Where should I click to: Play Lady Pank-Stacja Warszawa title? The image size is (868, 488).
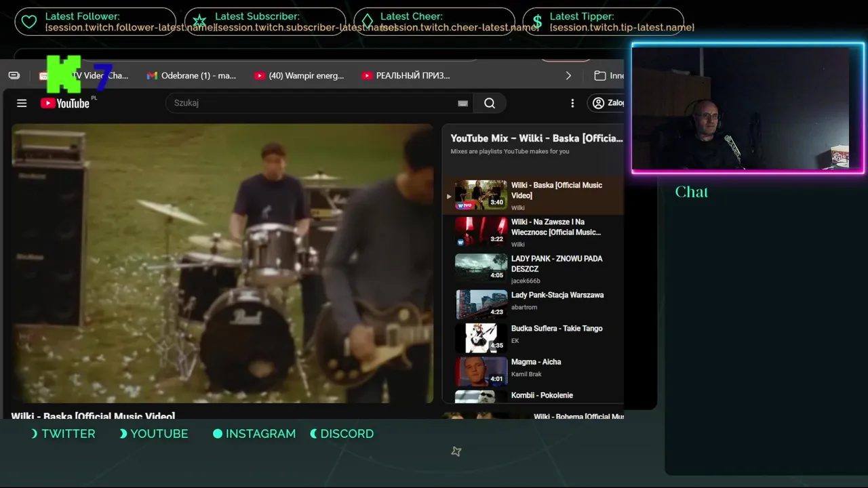point(557,296)
